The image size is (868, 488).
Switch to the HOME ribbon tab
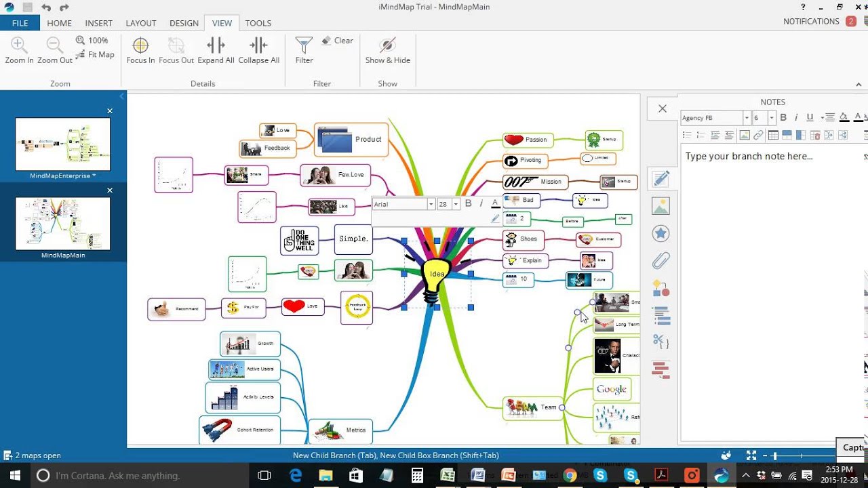59,23
